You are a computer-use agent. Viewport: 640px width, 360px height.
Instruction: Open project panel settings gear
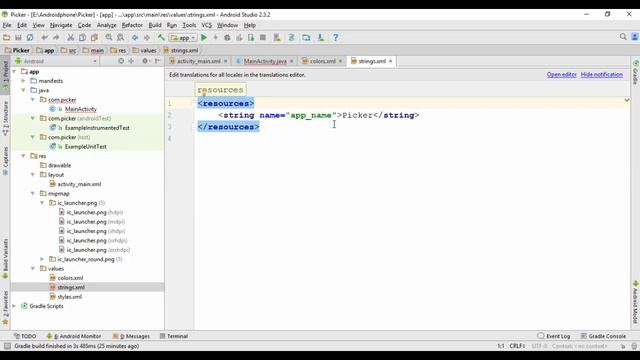tap(145, 61)
